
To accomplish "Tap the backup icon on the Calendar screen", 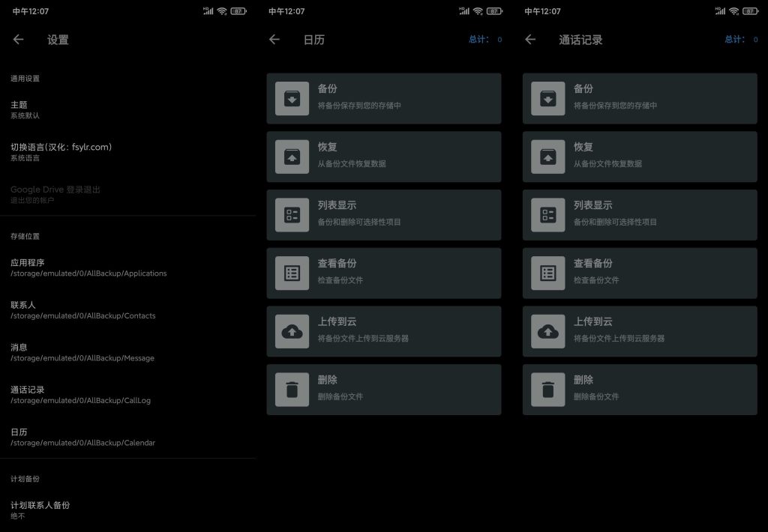I will (292, 97).
